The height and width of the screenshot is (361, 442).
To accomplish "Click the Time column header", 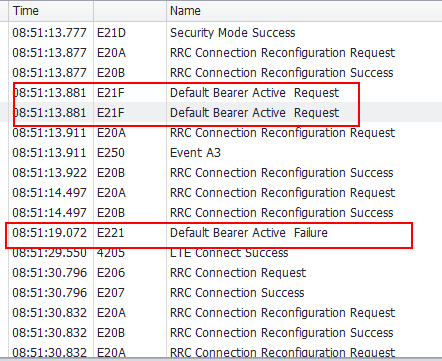I will pos(51,11).
